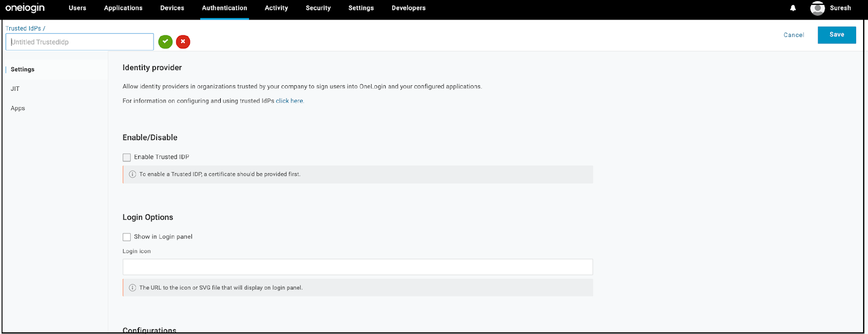Open the Activity menu

276,8
